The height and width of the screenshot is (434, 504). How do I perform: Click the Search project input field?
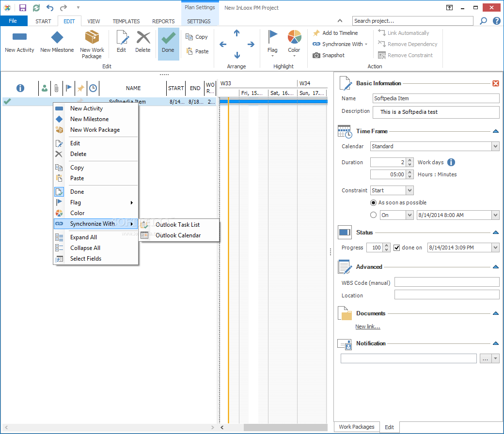412,21
